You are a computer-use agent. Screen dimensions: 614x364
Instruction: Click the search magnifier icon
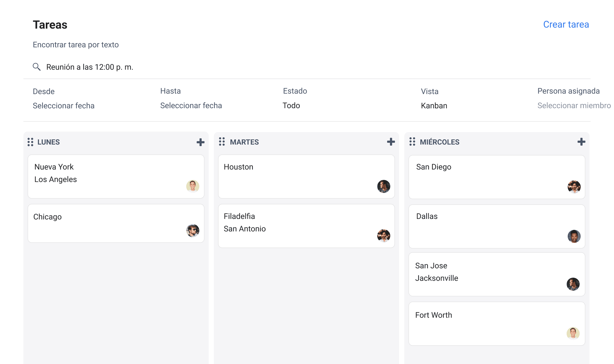36,67
